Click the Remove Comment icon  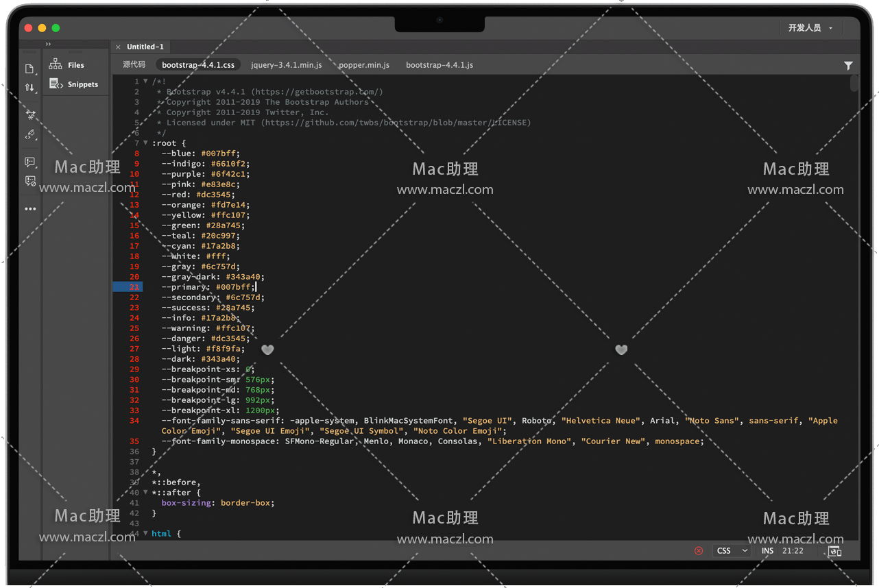coord(30,182)
